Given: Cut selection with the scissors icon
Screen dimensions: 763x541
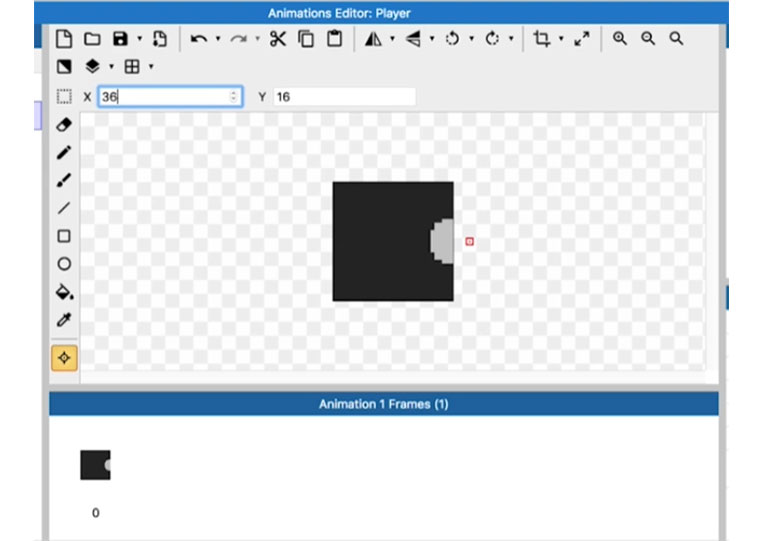Looking at the screenshot, I should (x=278, y=38).
